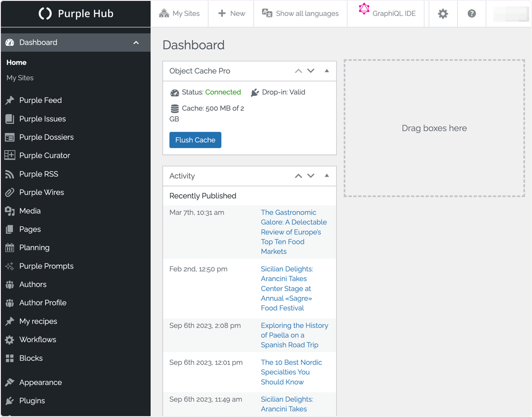The width and height of the screenshot is (532, 417).
Task: Click Show all languages in top bar
Action: pyautogui.click(x=307, y=13)
